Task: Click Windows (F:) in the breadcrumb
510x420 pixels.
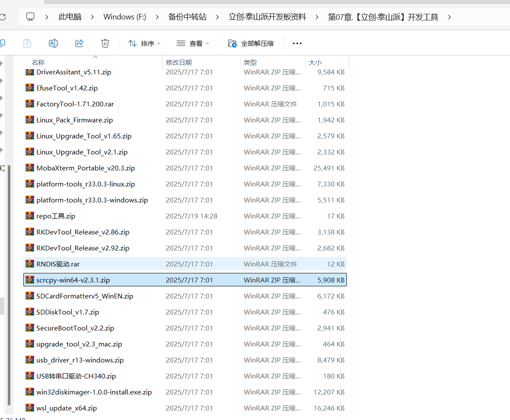Action: [125, 17]
